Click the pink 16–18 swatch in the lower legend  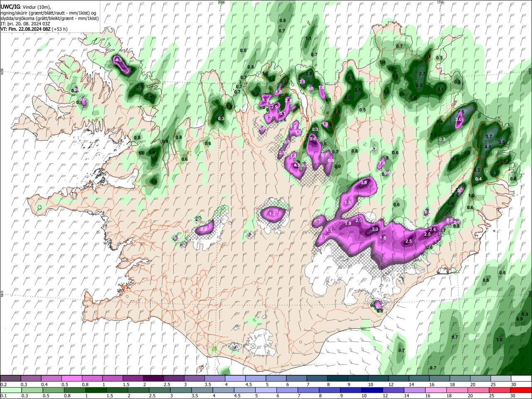coord(436,390)
